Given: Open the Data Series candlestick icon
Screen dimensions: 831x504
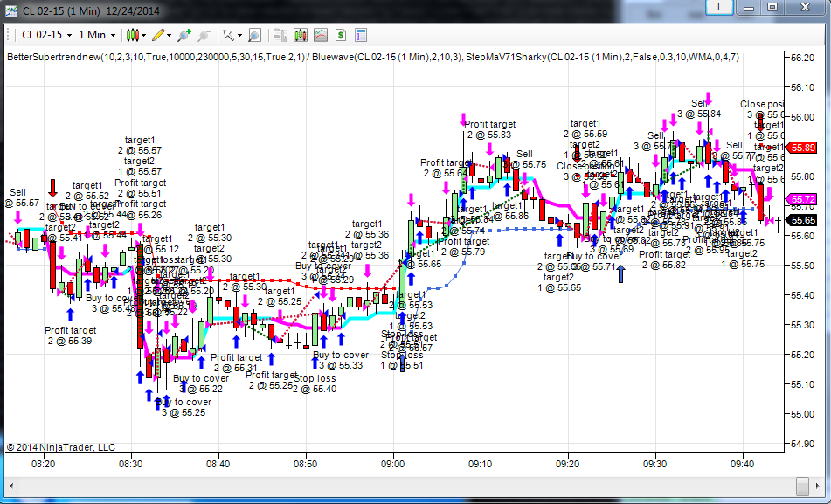Looking at the screenshot, I should click(x=300, y=35).
